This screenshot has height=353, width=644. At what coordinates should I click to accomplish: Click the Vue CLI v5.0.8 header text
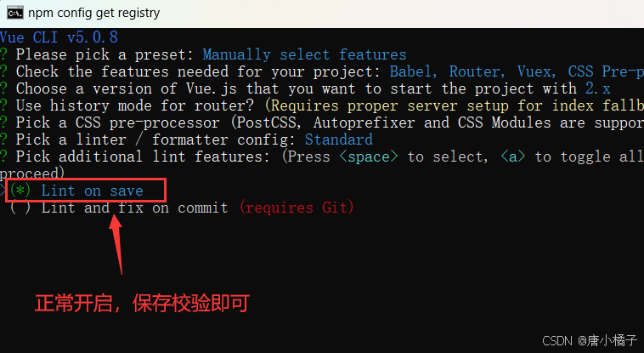pyautogui.click(x=59, y=37)
